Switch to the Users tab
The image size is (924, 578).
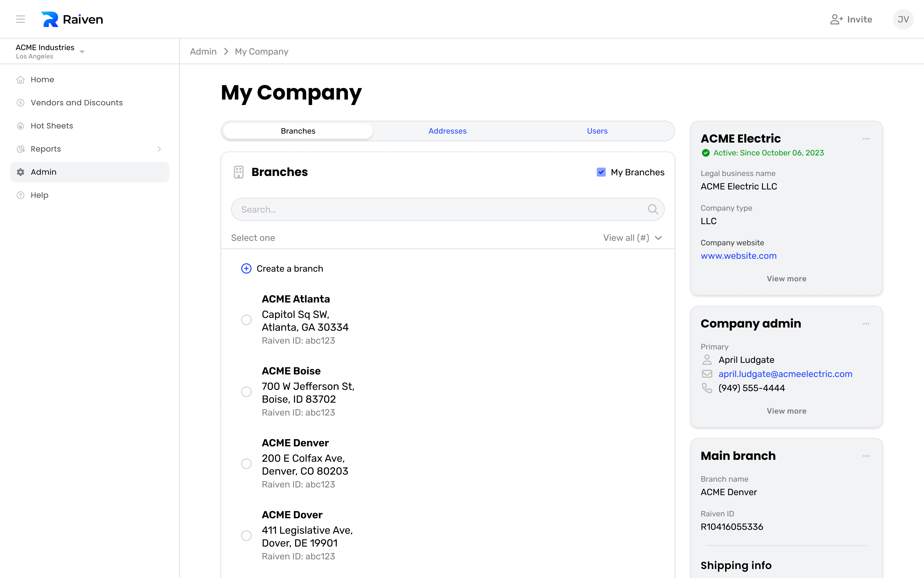click(597, 131)
